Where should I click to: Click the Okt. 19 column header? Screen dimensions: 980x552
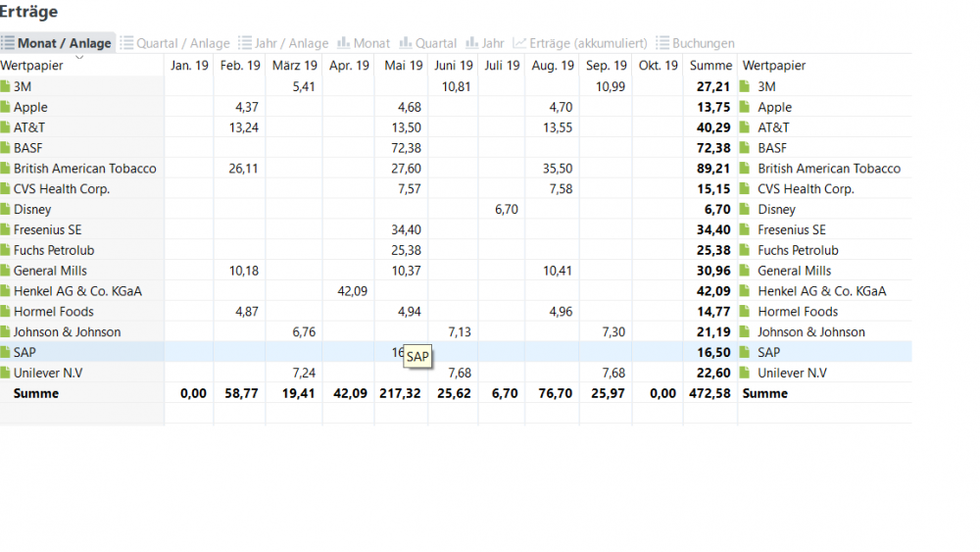click(x=659, y=65)
